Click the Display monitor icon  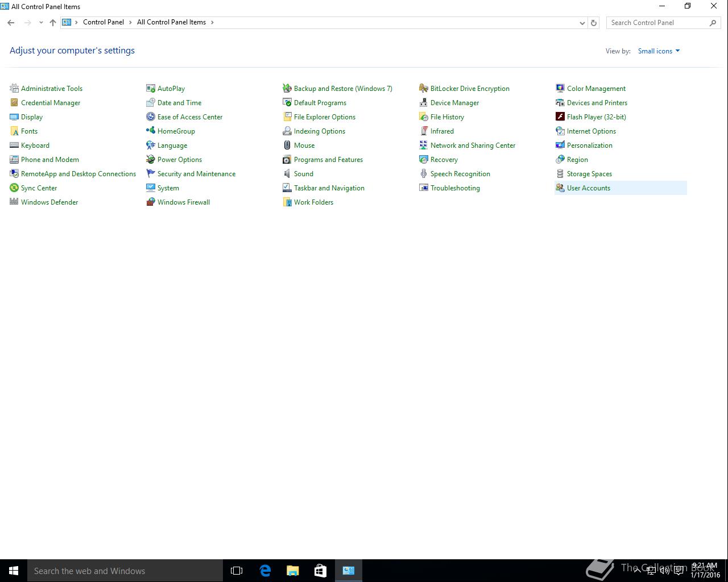click(14, 117)
